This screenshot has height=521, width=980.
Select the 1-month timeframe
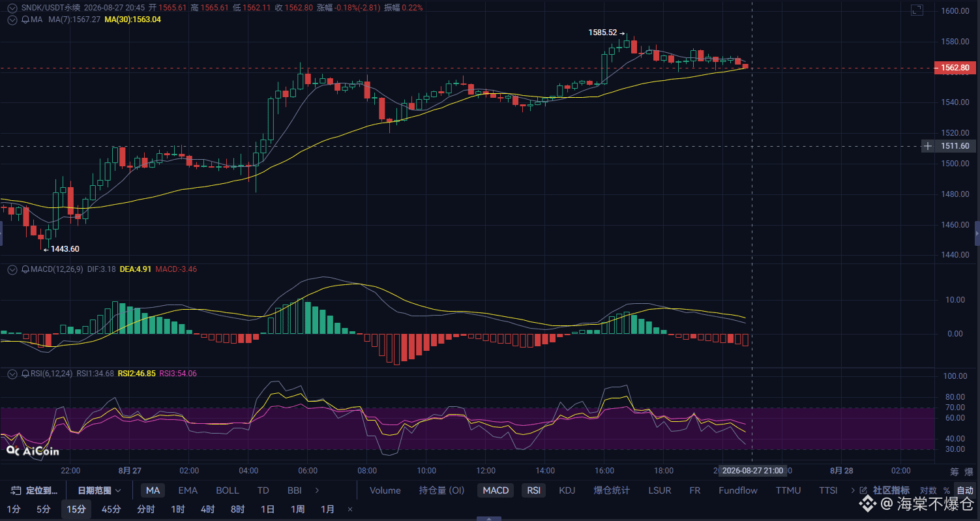tap(327, 509)
